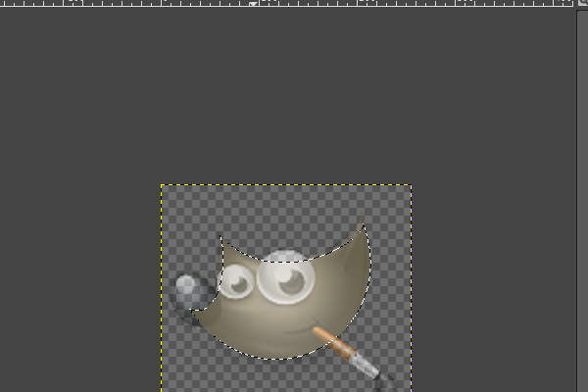Click top-right corner of yellow layer boundary

pos(411,184)
